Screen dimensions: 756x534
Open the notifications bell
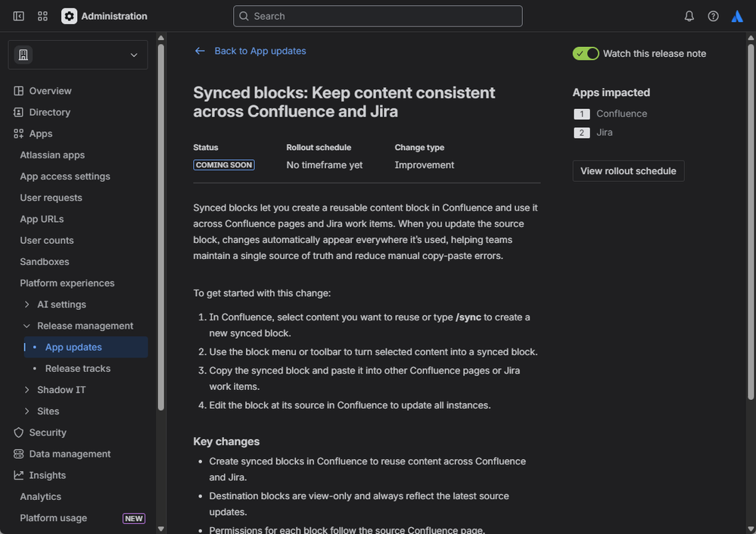coord(689,16)
